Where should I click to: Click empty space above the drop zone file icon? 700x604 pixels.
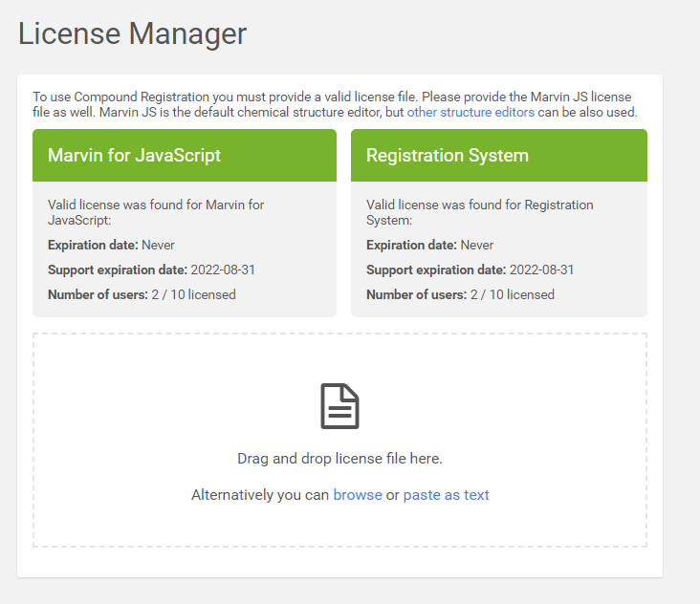click(339, 358)
